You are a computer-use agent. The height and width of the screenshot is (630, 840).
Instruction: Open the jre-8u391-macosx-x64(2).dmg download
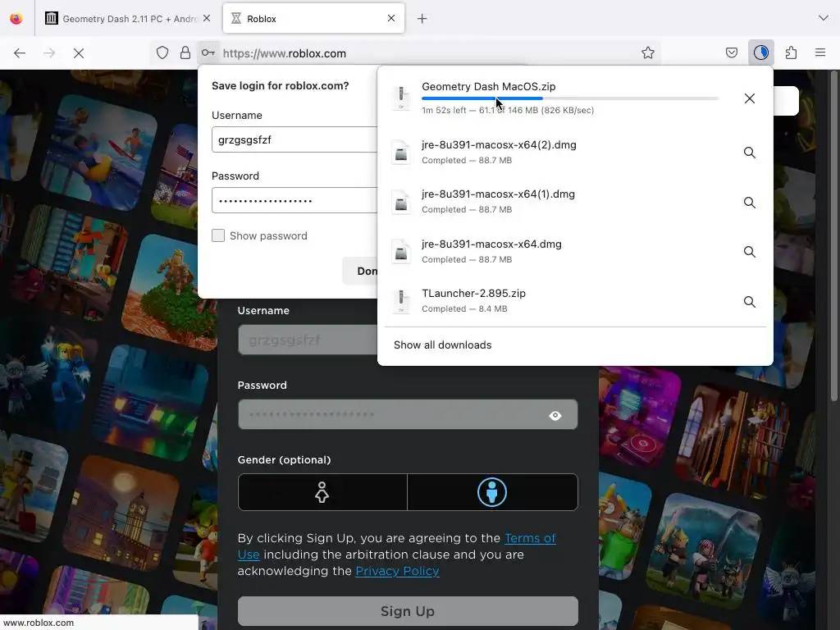coord(557,152)
